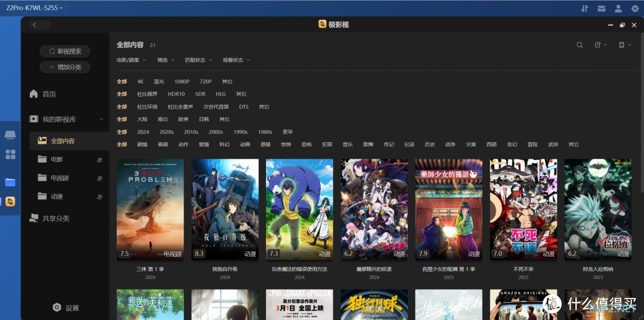Open the 首页 home page
Viewport: 644px width, 320px height.
click(43, 94)
